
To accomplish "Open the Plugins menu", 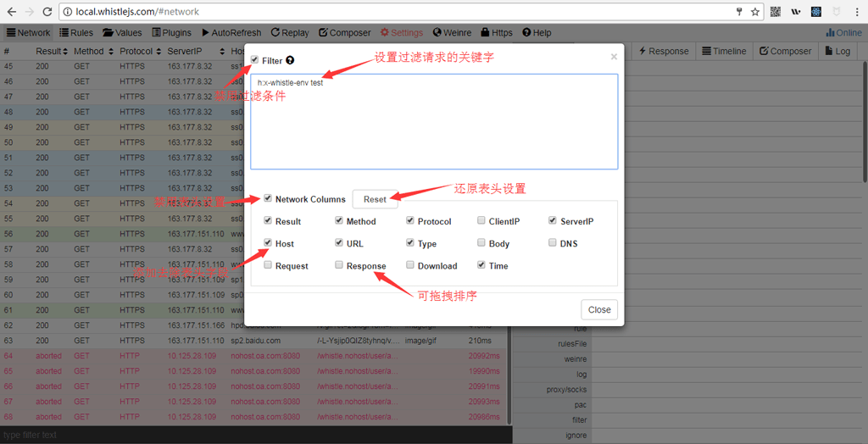I will [172, 33].
